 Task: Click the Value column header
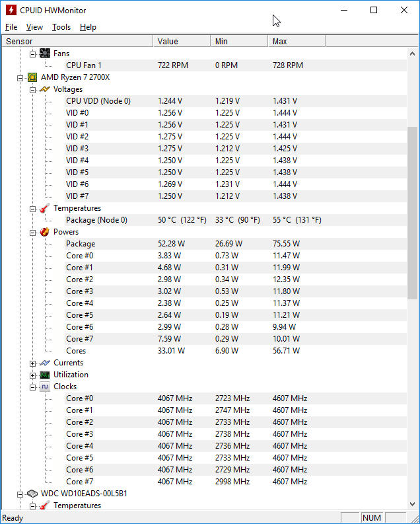click(x=182, y=41)
